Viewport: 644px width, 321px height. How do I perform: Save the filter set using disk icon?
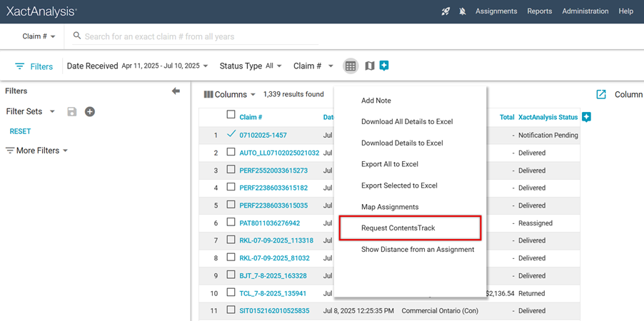coord(71,111)
